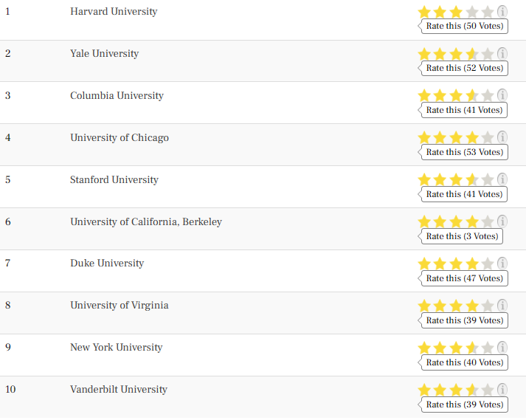Open rating info for UC Berkeley
This screenshot has height=420, width=526.
tap(502, 221)
